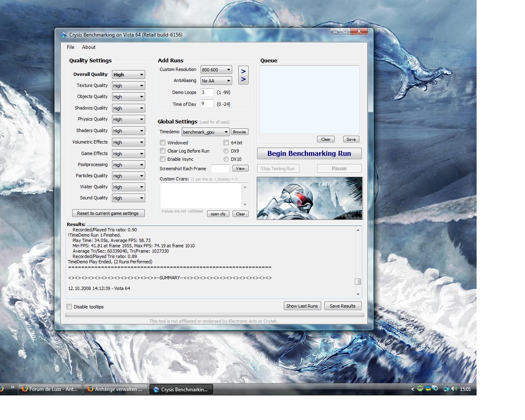
Task: Open Postprocessing dropdown
Action: tap(128, 165)
